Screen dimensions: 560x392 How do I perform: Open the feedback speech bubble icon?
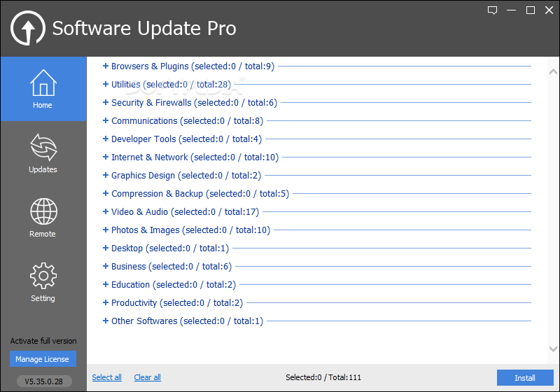(493, 10)
